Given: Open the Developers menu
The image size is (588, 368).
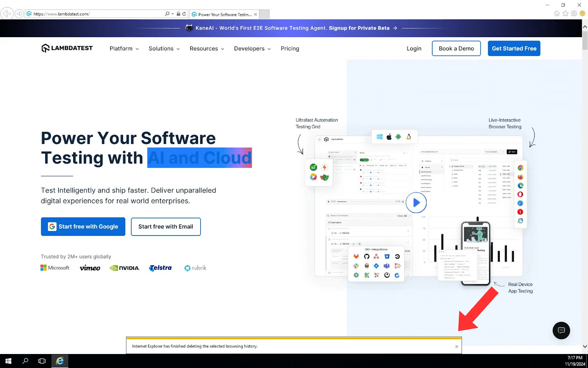Looking at the screenshot, I should [252, 49].
